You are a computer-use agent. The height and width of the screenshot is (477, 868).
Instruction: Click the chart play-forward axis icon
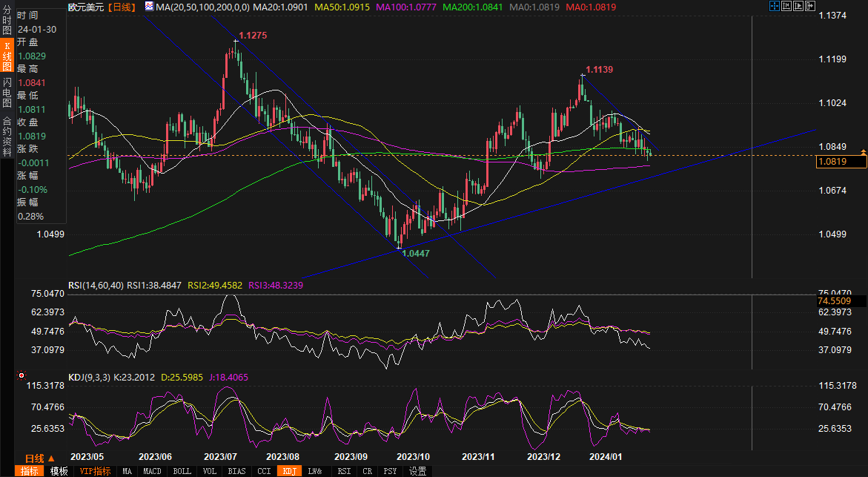point(799,6)
